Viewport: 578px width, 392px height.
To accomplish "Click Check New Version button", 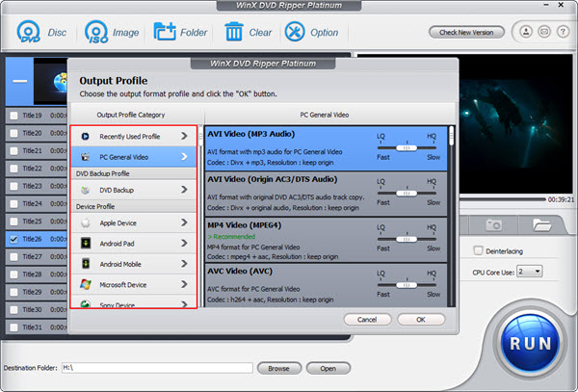I will 466,33.
